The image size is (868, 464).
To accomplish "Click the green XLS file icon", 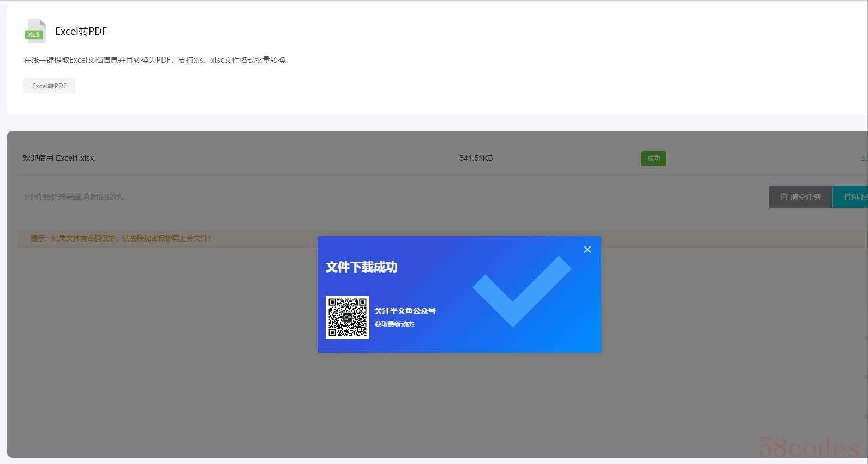I will pyautogui.click(x=35, y=31).
